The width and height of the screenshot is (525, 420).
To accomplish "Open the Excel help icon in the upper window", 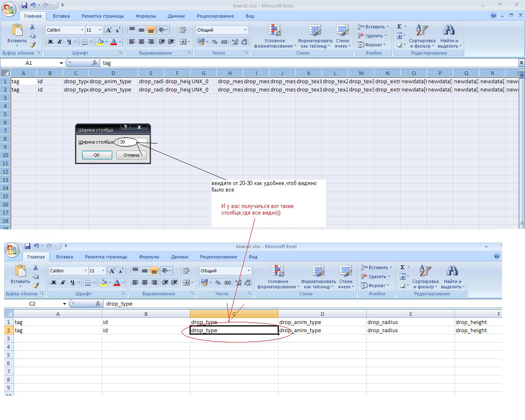I will (493, 16).
